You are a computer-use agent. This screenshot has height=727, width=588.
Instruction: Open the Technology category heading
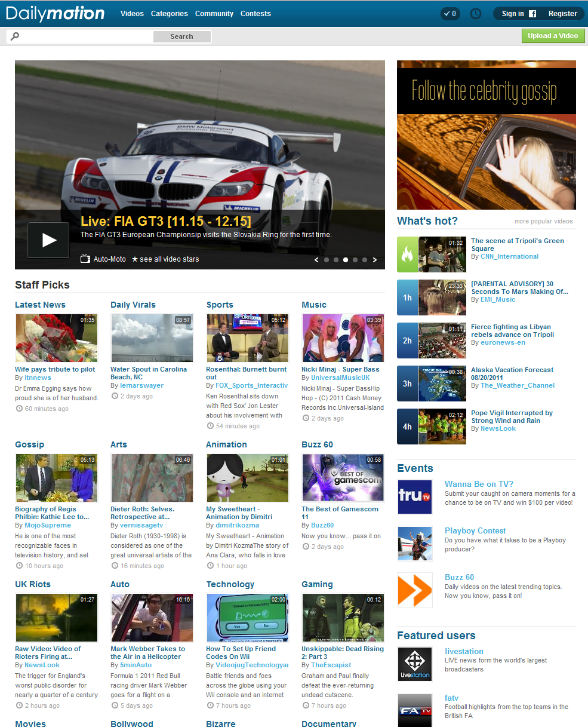(x=230, y=584)
